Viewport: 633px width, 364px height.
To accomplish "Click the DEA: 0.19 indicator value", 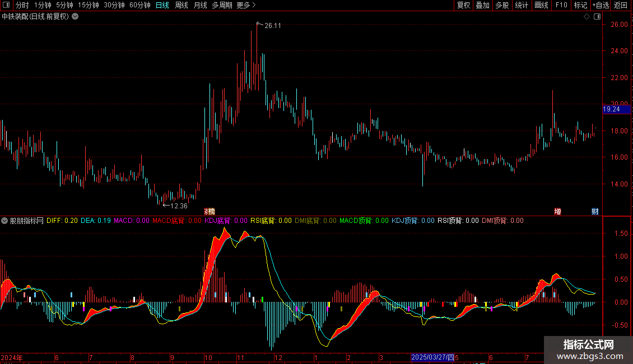I will 96,221.
